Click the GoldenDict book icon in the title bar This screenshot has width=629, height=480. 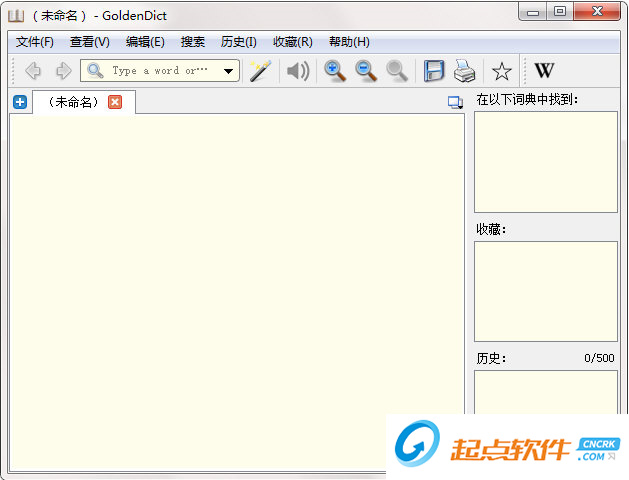[16, 16]
